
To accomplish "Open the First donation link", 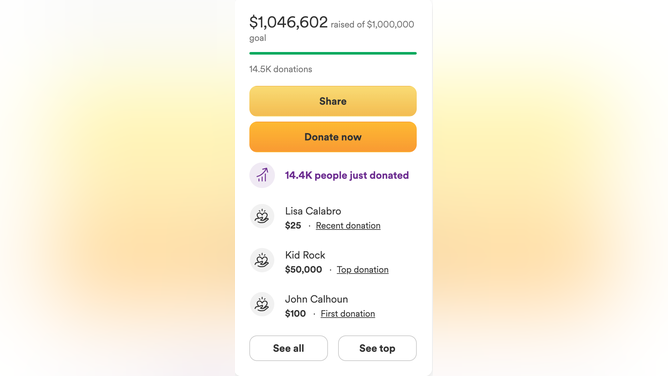I will [348, 313].
